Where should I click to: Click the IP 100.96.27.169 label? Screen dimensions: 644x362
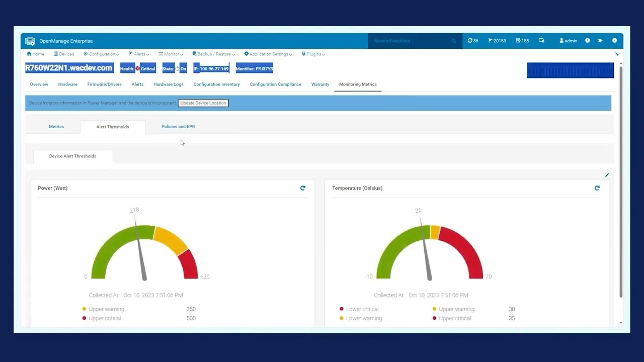pyautogui.click(x=211, y=69)
